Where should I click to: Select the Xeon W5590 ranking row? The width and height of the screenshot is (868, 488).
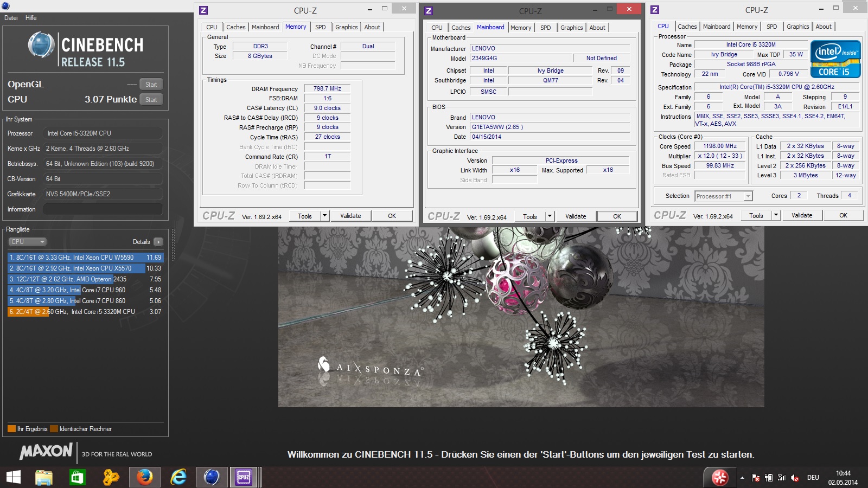point(85,258)
